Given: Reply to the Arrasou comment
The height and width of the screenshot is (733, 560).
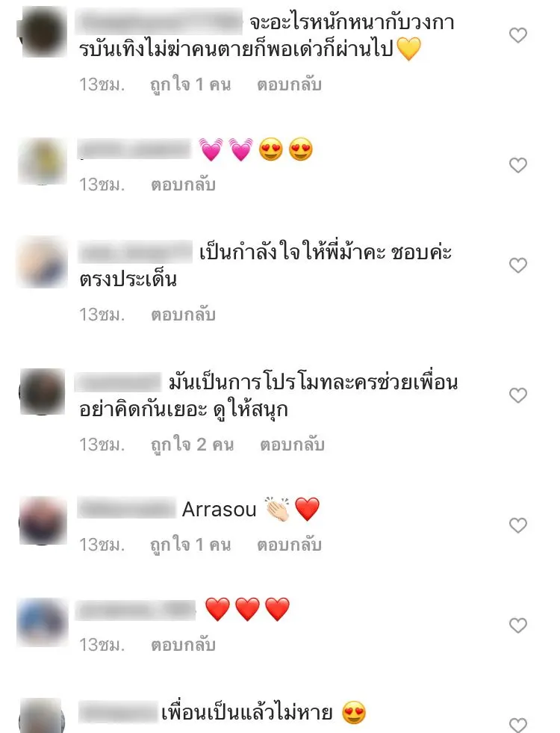Looking at the screenshot, I should (x=289, y=545).
